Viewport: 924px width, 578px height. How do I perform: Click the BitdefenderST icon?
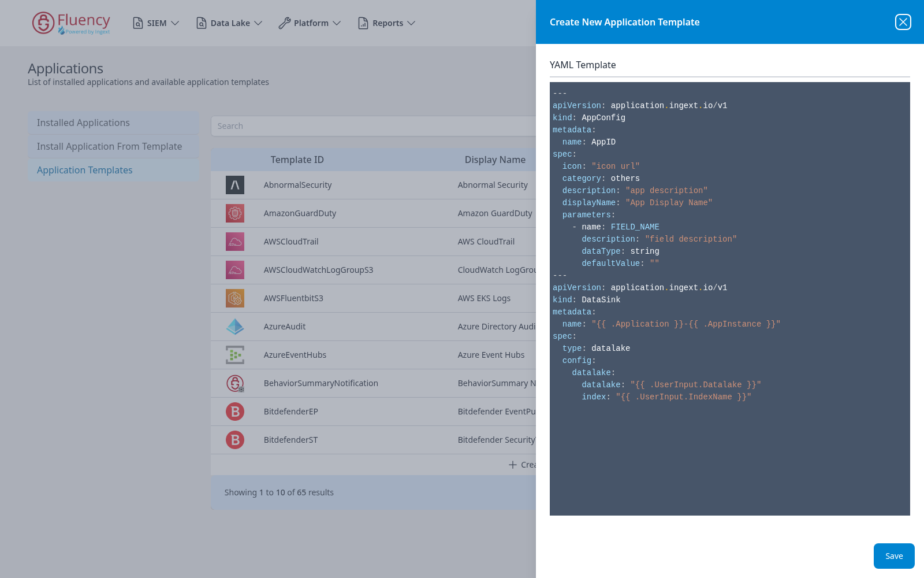235,440
